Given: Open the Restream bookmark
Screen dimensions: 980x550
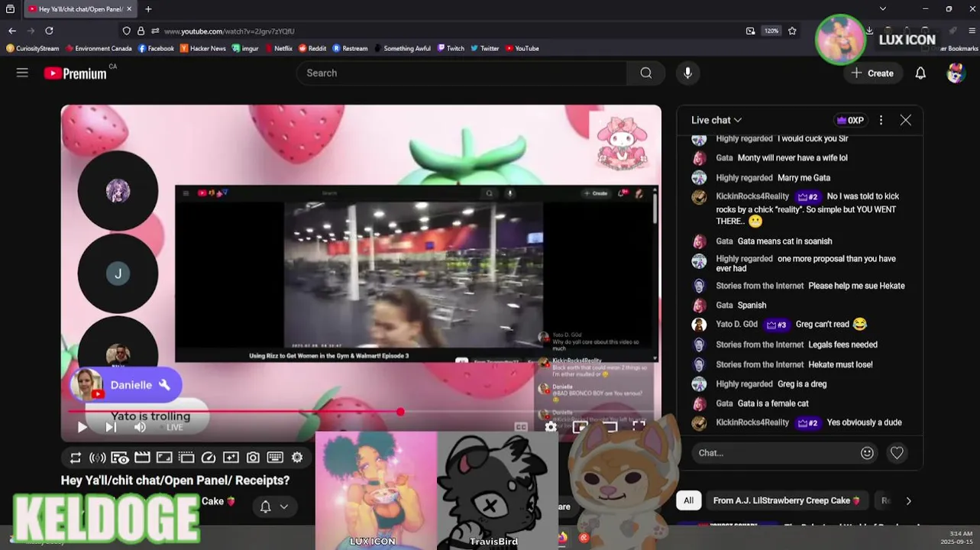Looking at the screenshot, I should tap(349, 48).
